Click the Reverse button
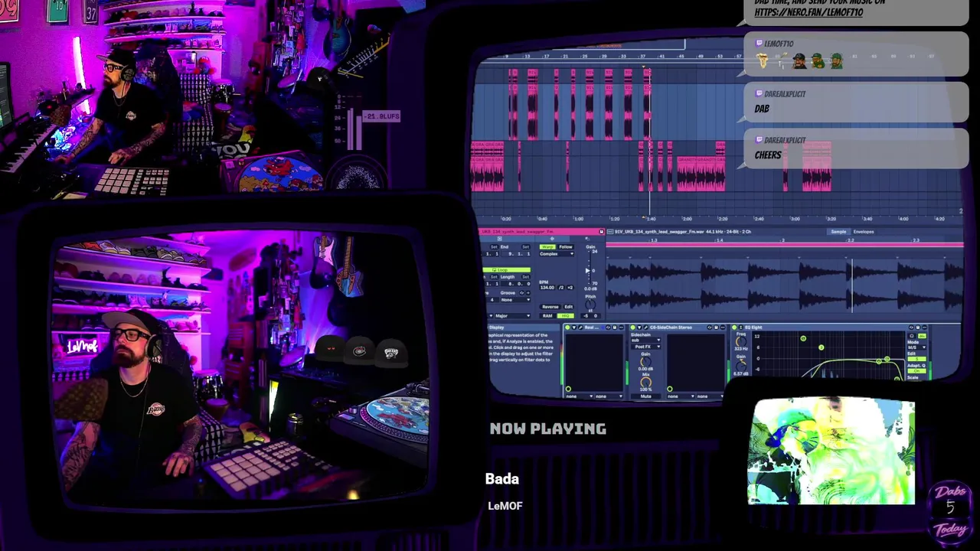 pyautogui.click(x=550, y=307)
